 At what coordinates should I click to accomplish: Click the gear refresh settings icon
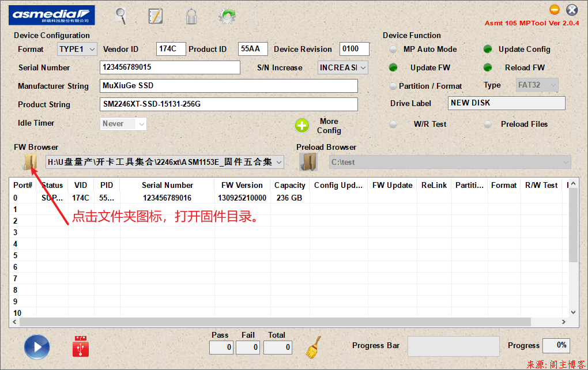pyautogui.click(x=227, y=16)
